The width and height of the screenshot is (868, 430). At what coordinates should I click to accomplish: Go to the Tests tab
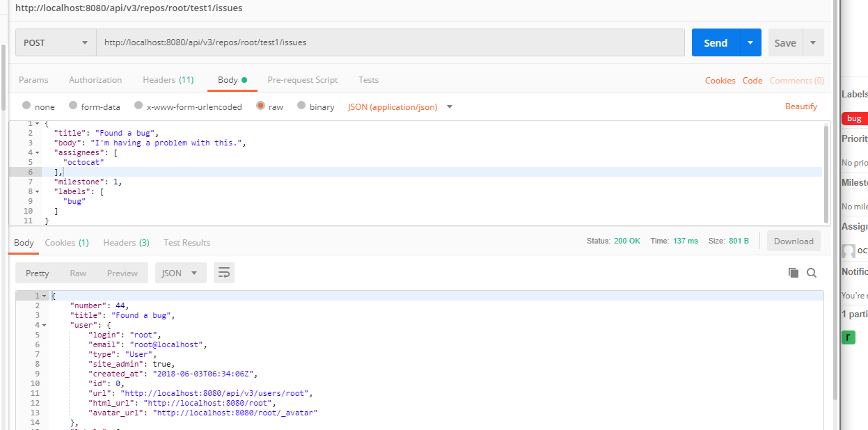point(369,80)
